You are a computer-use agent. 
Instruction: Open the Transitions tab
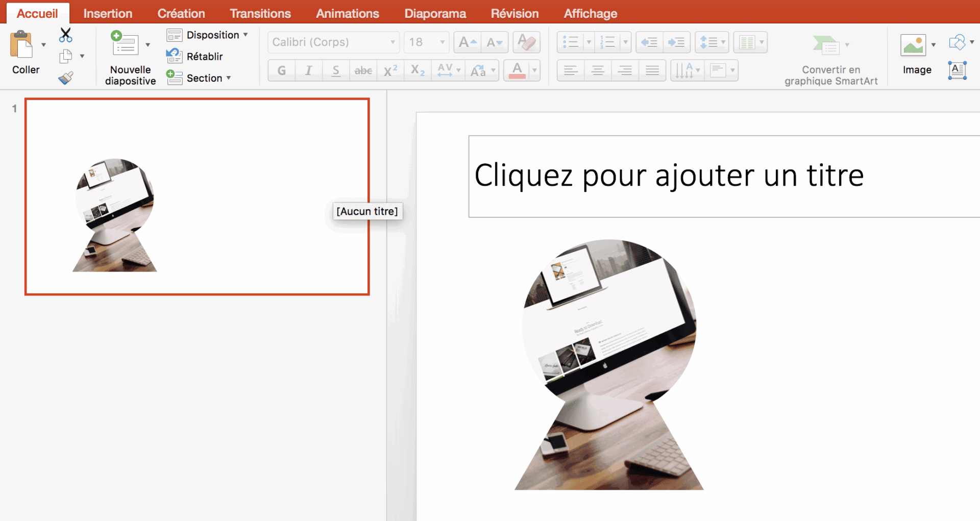(x=260, y=13)
